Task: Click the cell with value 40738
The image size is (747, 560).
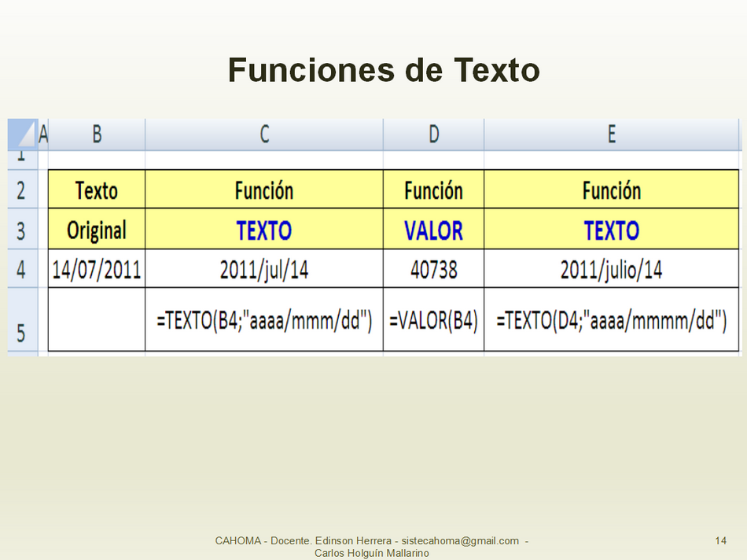Action: click(x=433, y=270)
